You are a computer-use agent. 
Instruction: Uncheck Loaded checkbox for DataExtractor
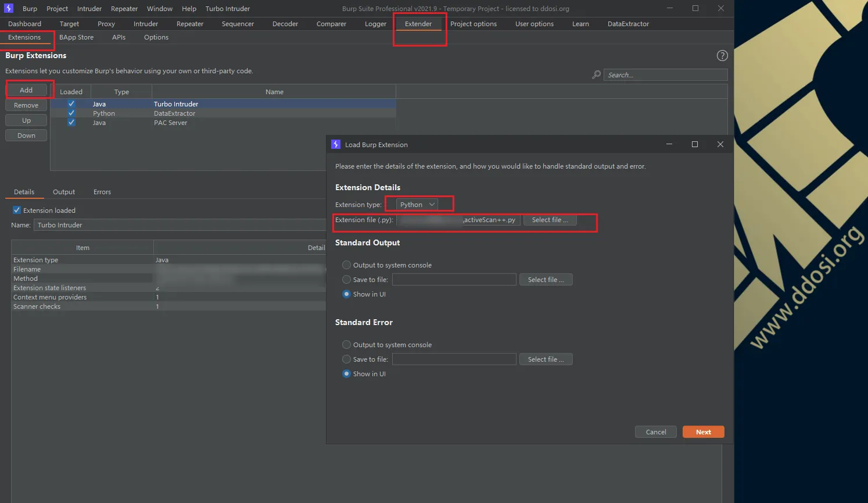point(71,113)
